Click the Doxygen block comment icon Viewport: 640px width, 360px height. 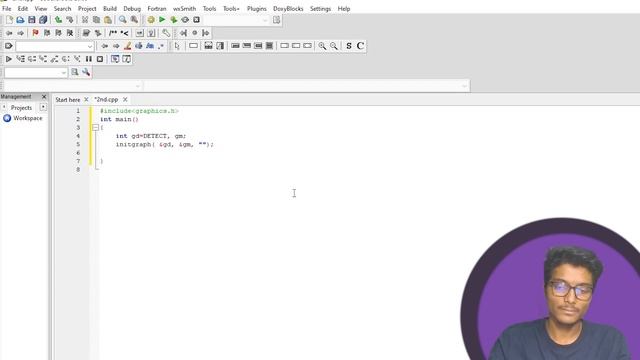pos(113,33)
